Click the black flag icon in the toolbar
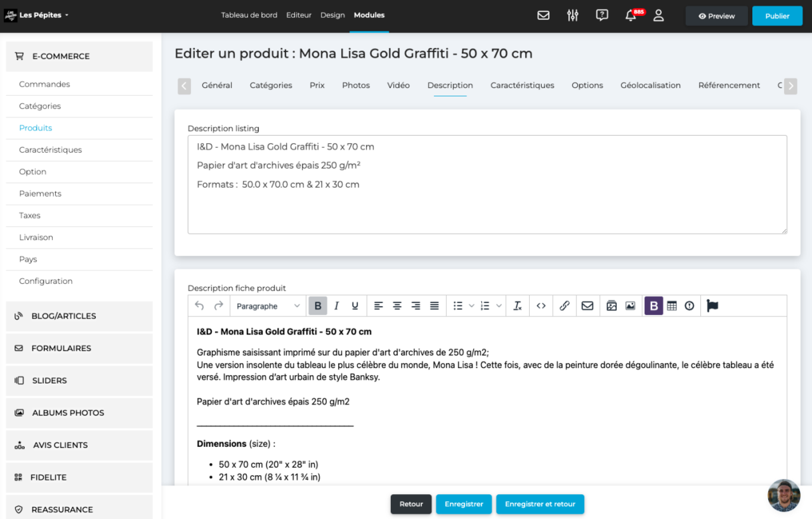 [x=712, y=306]
